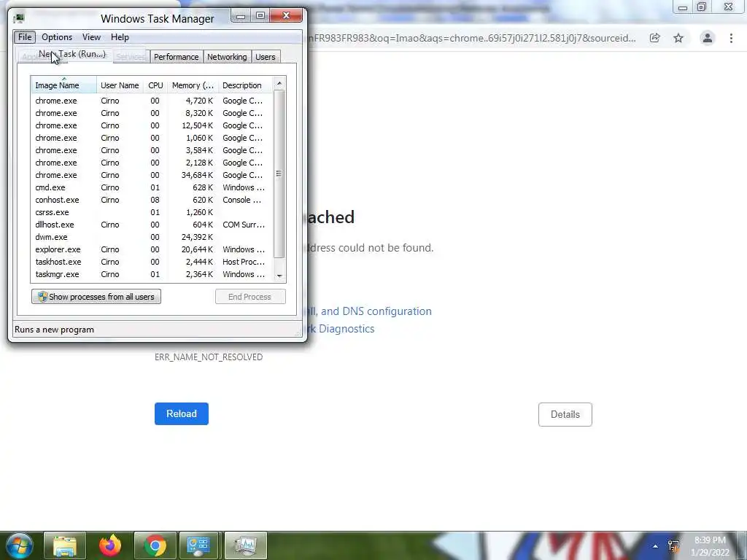Click the taskbar clock showing 8:39 PM
The height and width of the screenshot is (560, 747).
(711, 546)
